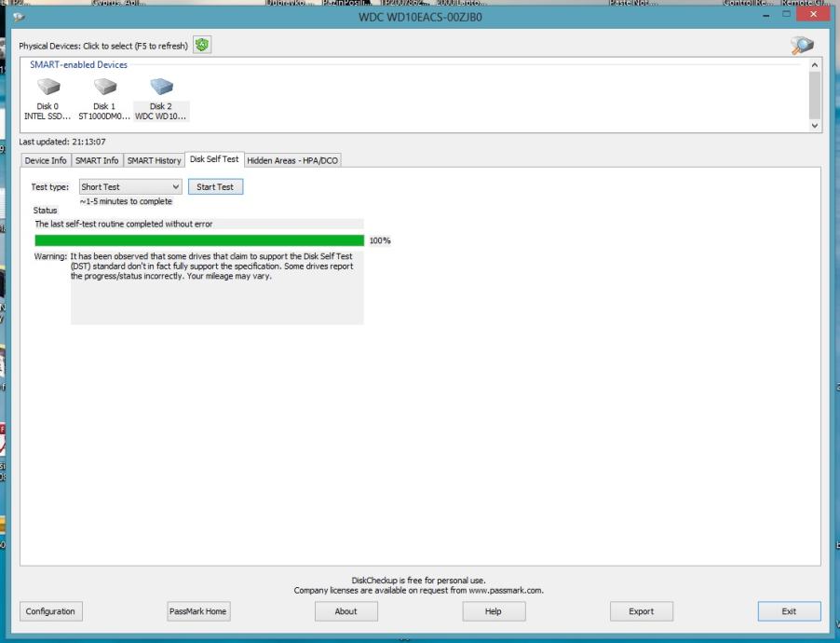Expand the Test type dropdown
Viewport: 840px width, 643px height.
[x=130, y=186]
